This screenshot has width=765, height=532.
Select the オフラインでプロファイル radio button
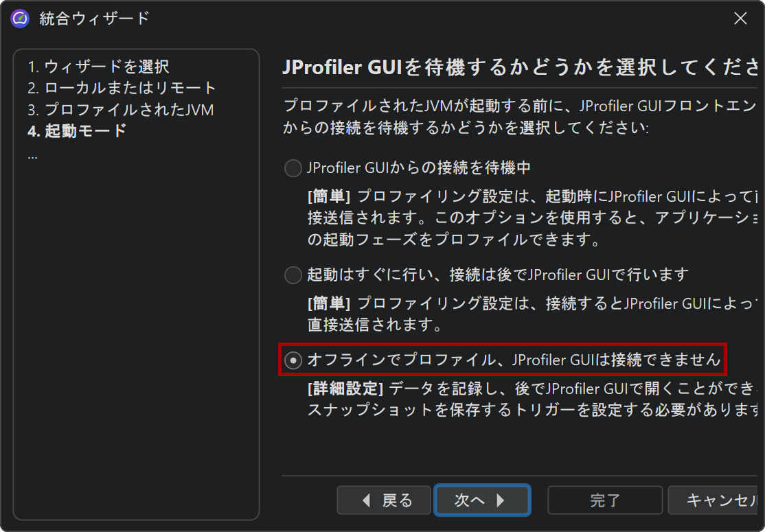[293, 360]
